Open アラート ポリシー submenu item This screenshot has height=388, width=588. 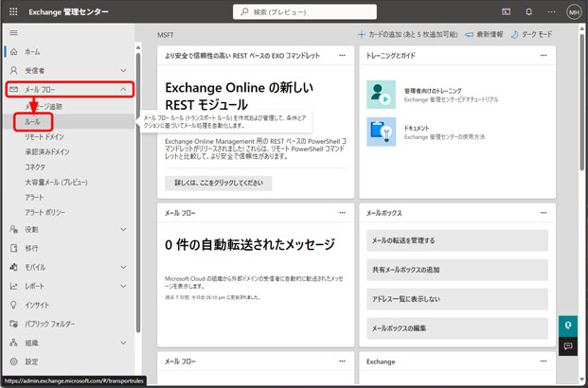[x=45, y=212]
